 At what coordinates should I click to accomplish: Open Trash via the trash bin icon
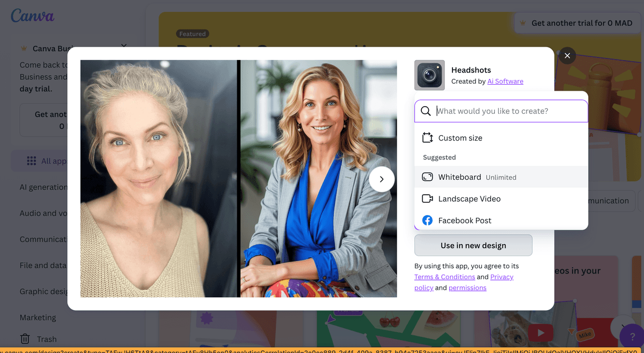pyautogui.click(x=26, y=339)
